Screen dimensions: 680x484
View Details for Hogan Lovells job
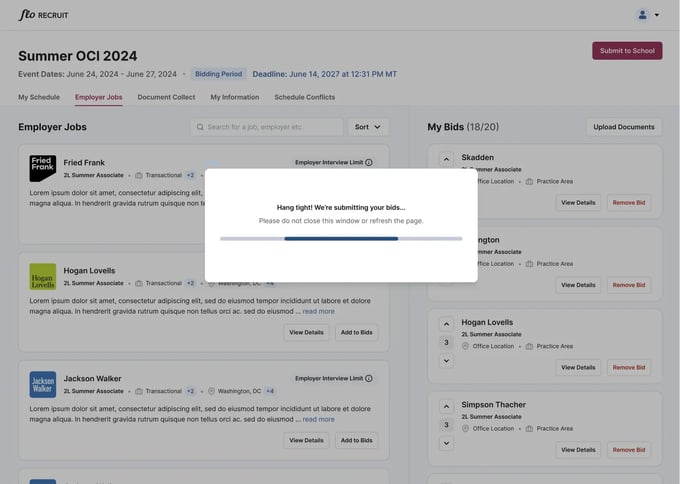(x=306, y=333)
